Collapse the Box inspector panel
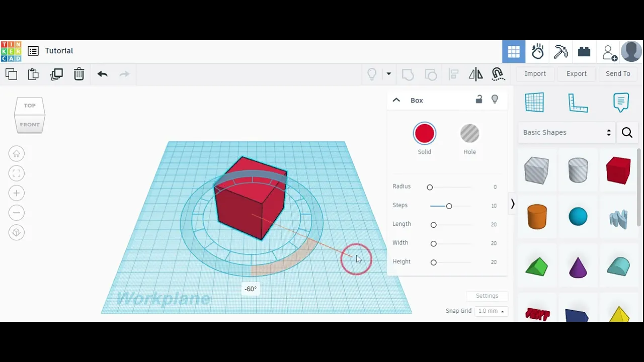644x362 pixels. coord(396,100)
